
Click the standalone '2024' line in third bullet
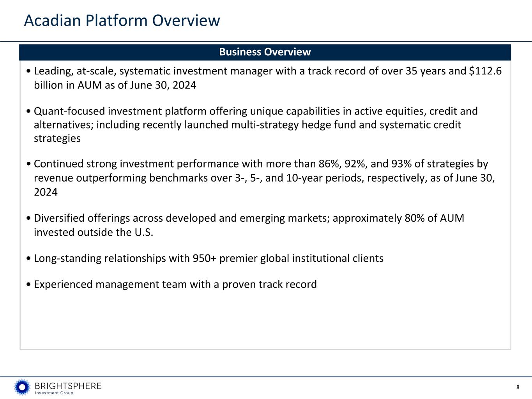46,192
